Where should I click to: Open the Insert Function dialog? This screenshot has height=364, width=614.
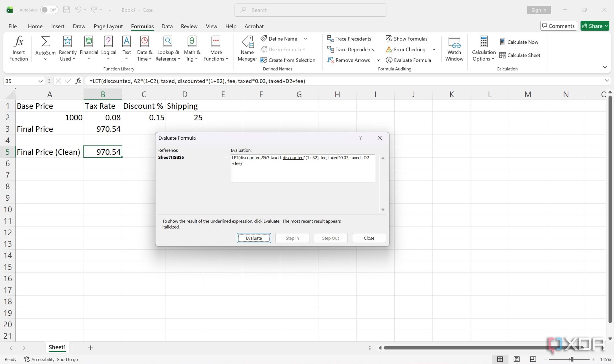pyautogui.click(x=18, y=48)
